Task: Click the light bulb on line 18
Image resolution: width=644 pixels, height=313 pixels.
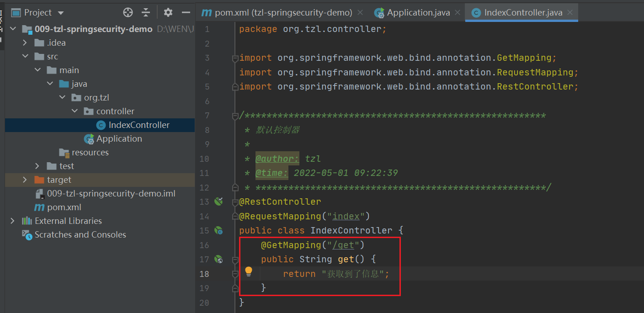Action: pyautogui.click(x=249, y=272)
